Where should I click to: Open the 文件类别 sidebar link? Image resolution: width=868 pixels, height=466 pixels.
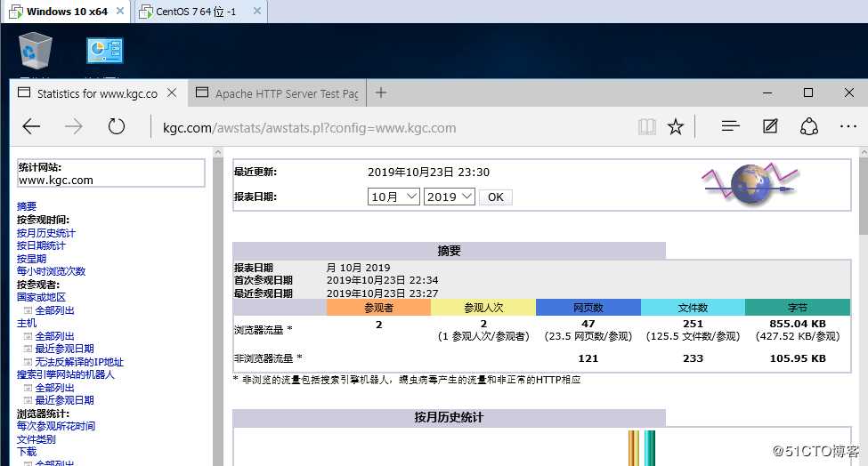pyautogui.click(x=36, y=439)
